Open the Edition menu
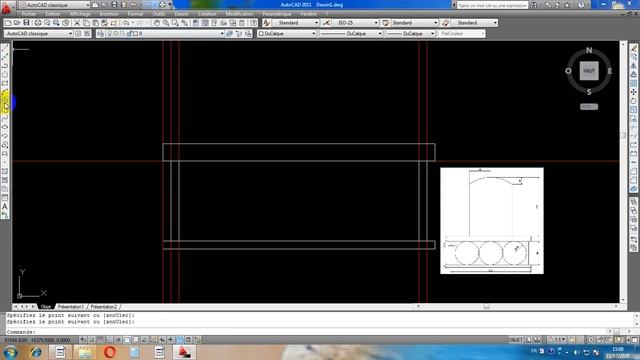 click(x=53, y=14)
